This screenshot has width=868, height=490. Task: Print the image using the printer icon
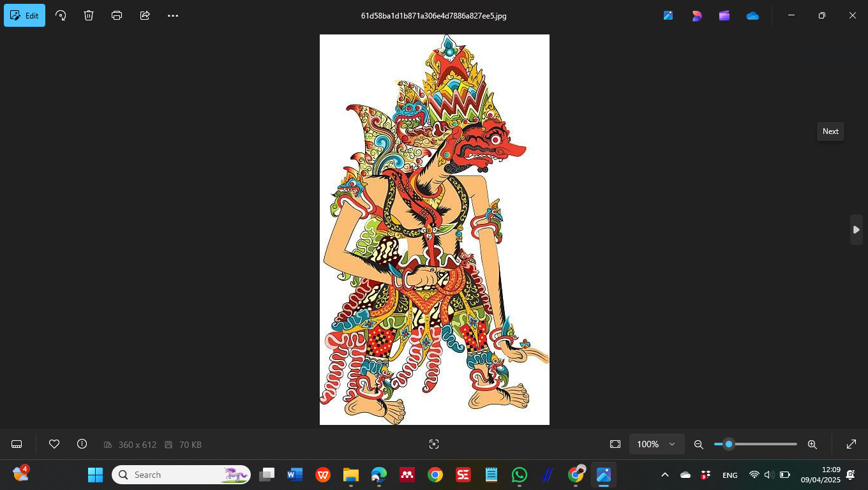[x=117, y=15]
